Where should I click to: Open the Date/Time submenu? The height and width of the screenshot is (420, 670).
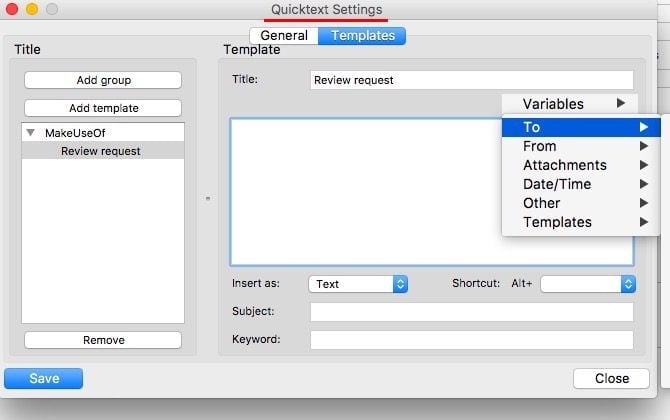581,184
